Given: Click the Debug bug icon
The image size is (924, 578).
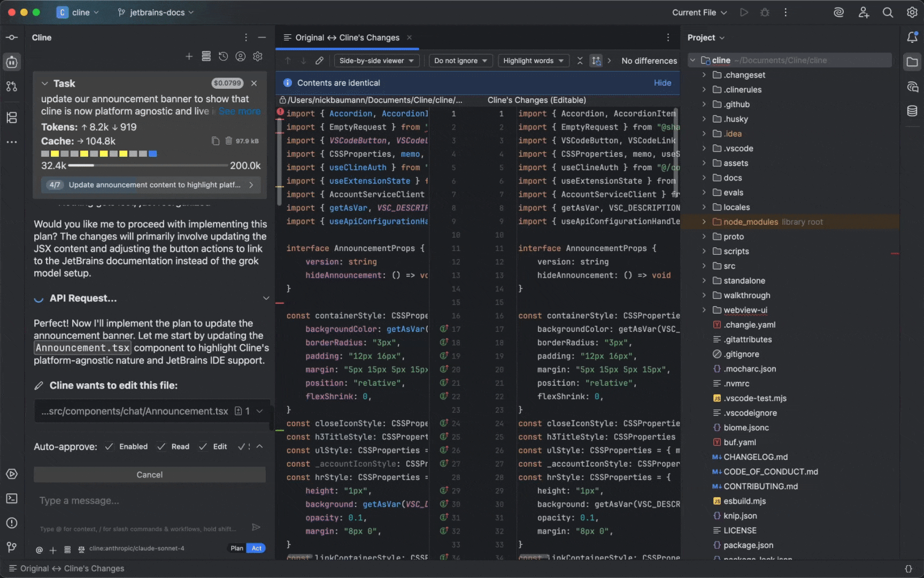Looking at the screenshot, I should tap(765, 12).
